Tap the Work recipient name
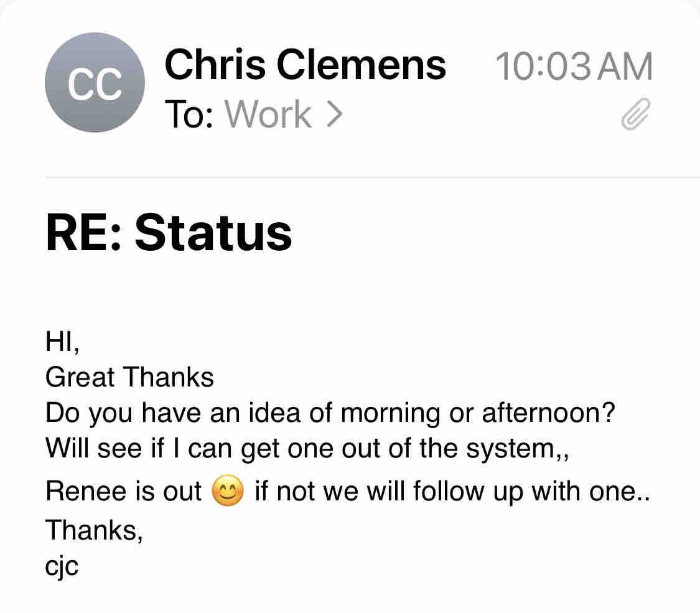 [268, 115]
